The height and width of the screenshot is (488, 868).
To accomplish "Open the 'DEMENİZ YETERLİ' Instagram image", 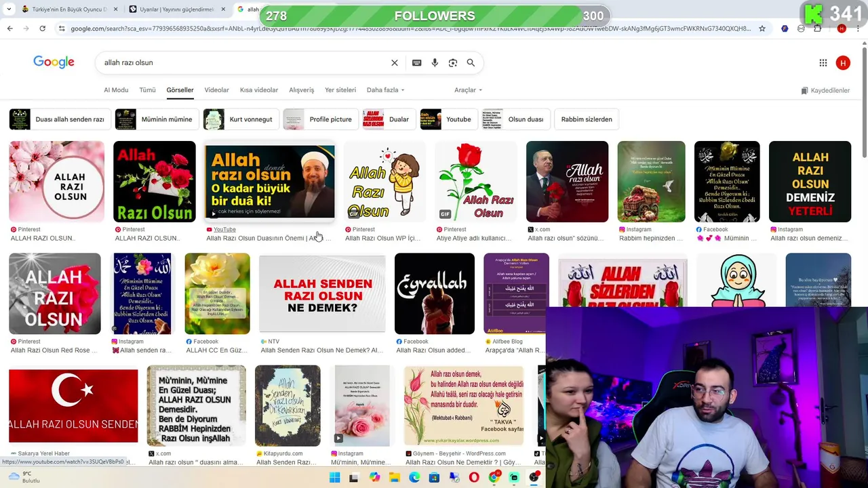I will click(x=810, y=182).
